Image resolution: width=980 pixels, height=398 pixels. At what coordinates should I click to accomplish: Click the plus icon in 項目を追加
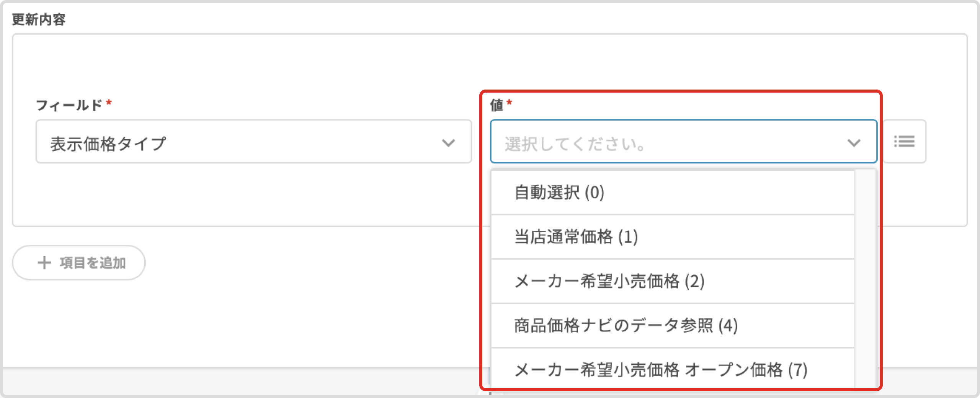click(44, 263)
